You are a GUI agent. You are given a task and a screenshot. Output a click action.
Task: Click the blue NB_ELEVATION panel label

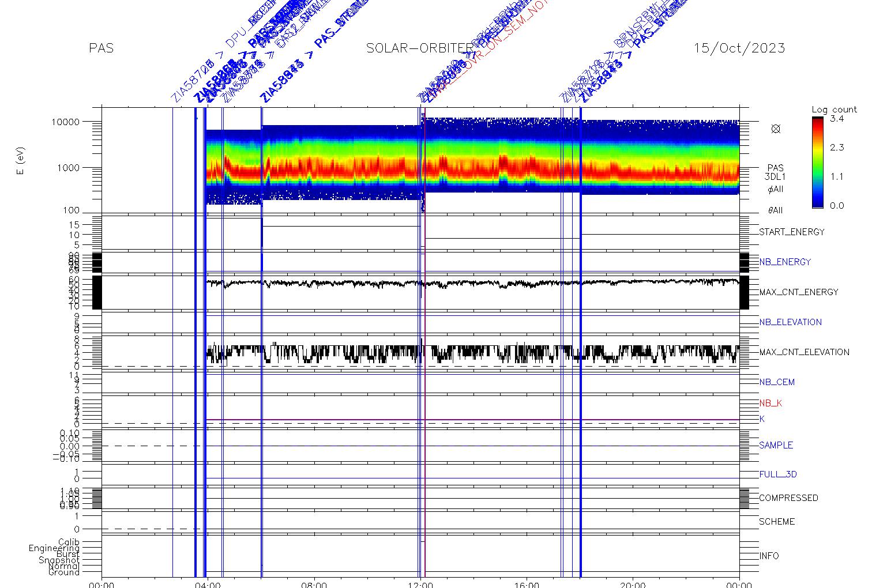point(791,322)
